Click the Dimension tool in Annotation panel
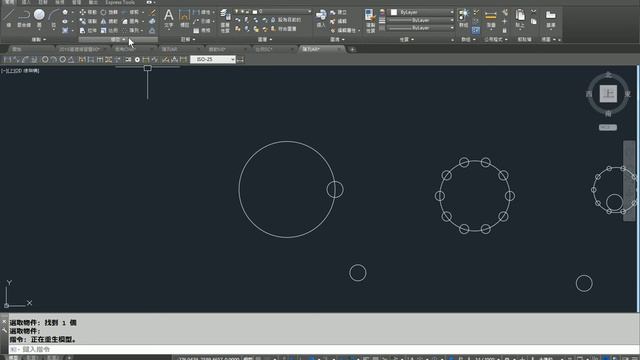 [x=184, y=18]
